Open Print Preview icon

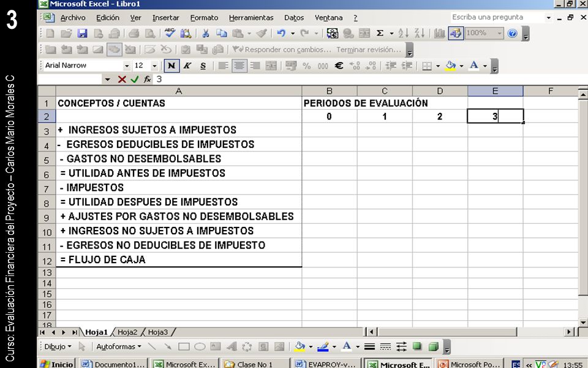click(150, 33)
